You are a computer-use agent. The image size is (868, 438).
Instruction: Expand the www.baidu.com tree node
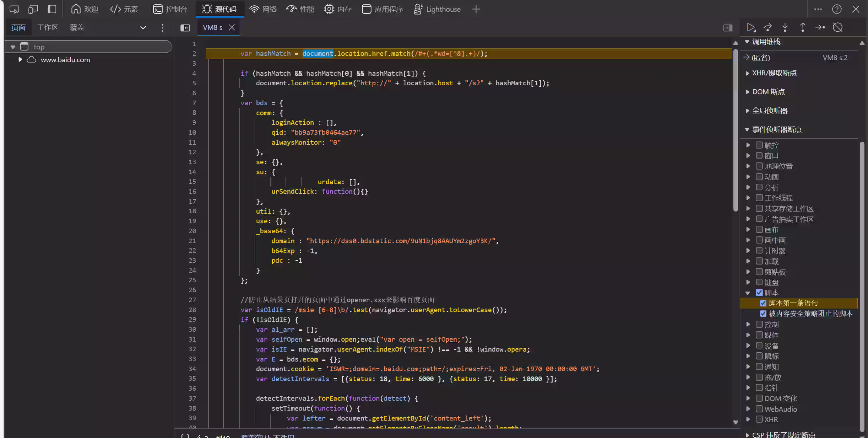point(20,60)
